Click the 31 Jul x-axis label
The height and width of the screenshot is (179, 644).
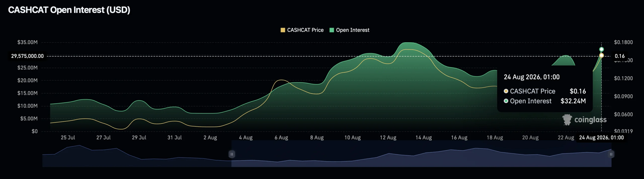coord(175,138)
